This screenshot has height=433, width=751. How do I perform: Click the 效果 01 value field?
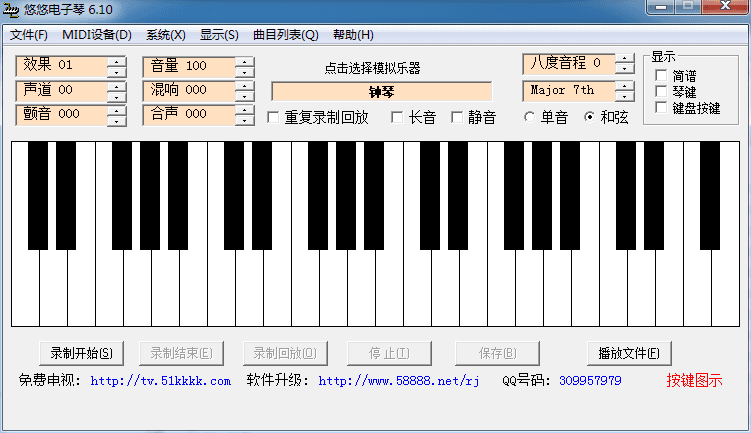click(x=62, y=66)
